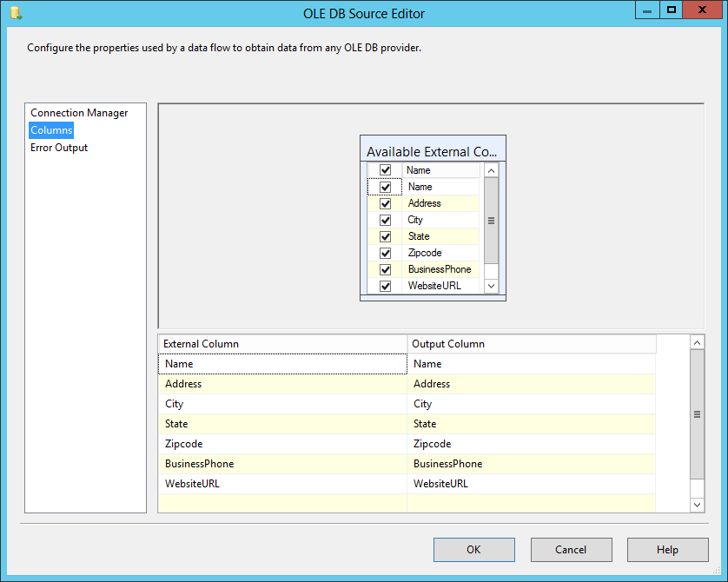Uncheck the Zipcode column
728x582 pixels.
tap(384, 252)
